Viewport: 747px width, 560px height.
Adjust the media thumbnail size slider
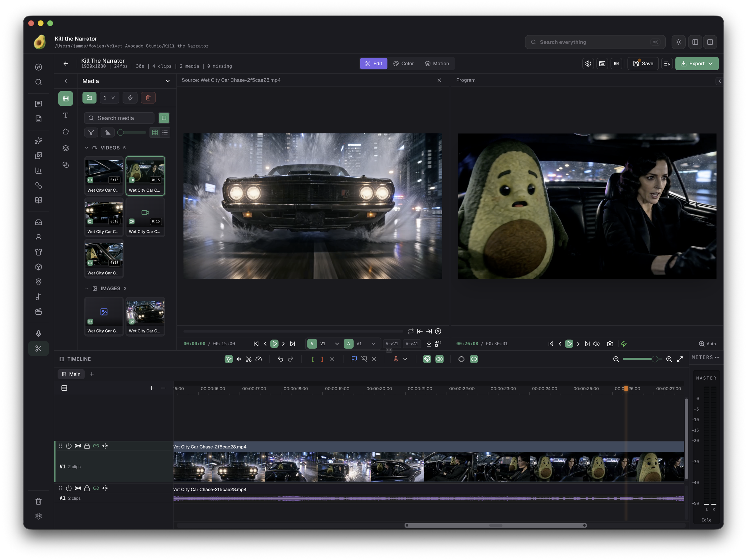pyautogui.click(x=131, y=133)
